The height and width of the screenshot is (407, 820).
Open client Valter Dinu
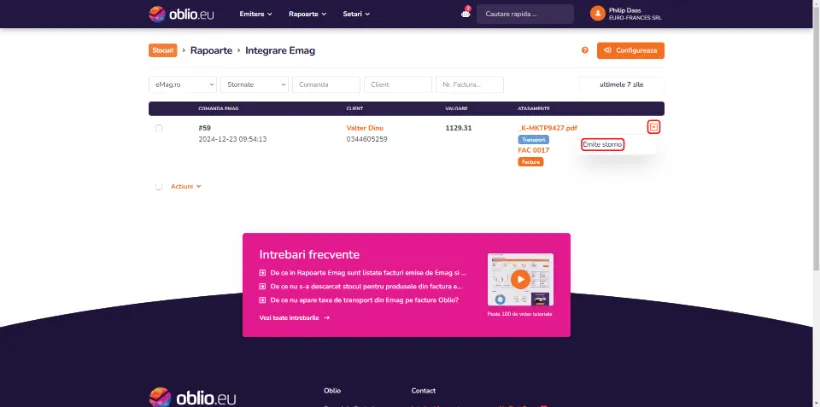pyautogui.click(x=365, y=128)
